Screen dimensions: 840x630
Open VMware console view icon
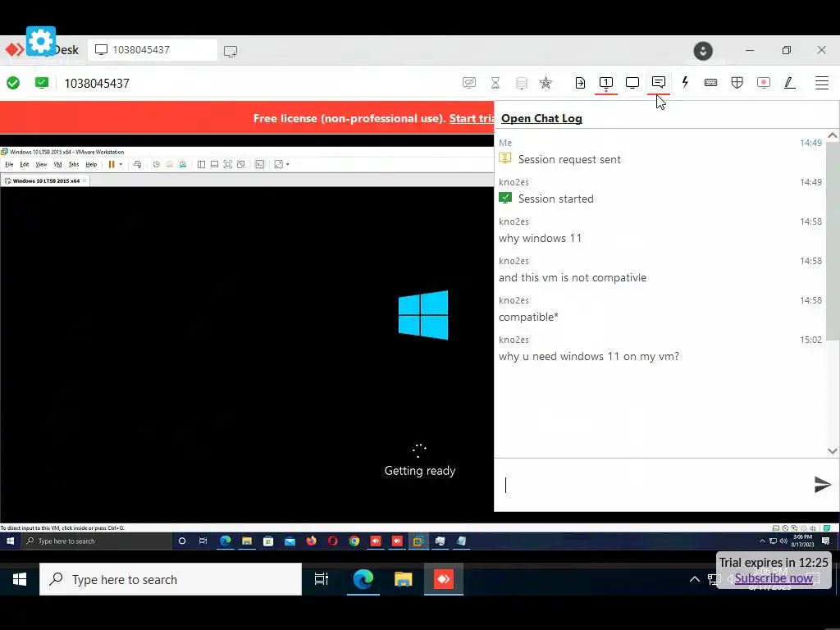coord(260,164)
